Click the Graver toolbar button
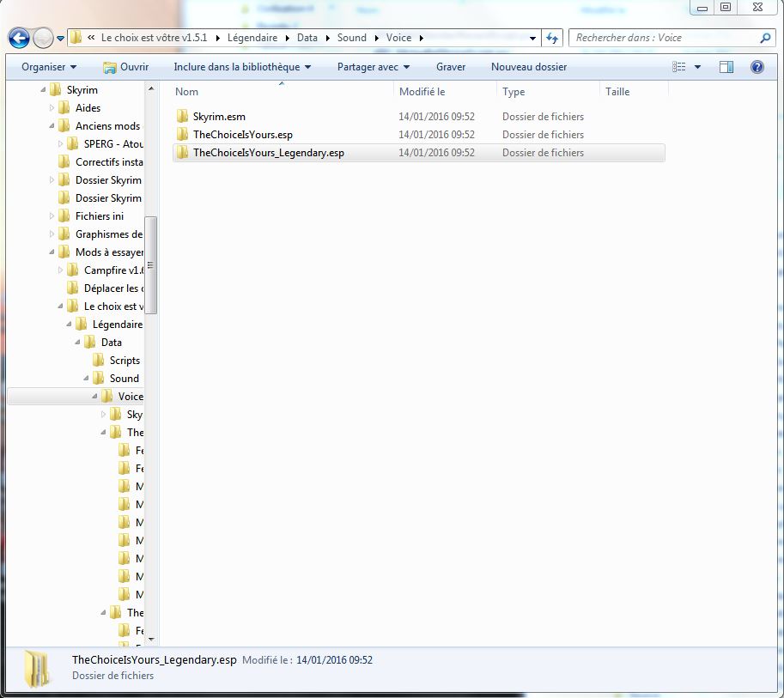784x698 pixels. [451, 67]
